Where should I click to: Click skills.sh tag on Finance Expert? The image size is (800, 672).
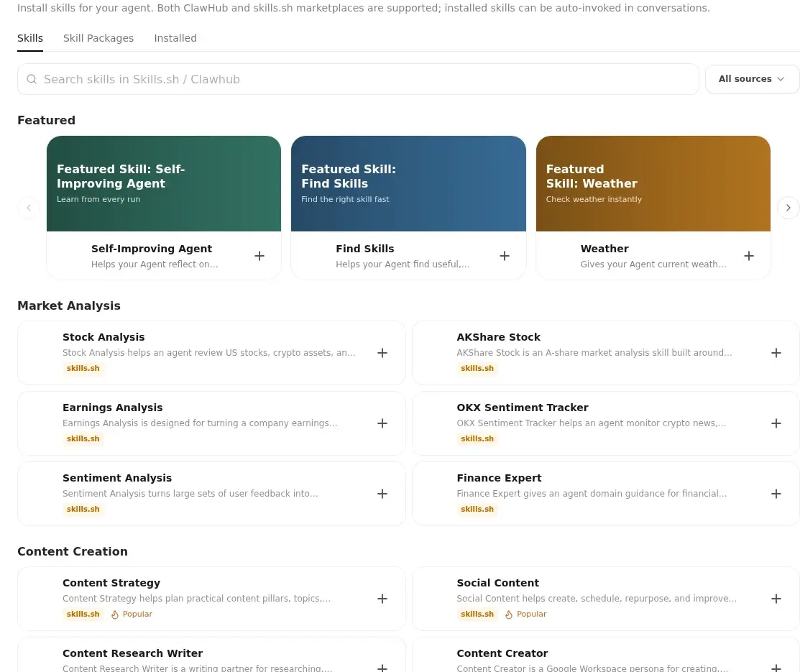477,510
